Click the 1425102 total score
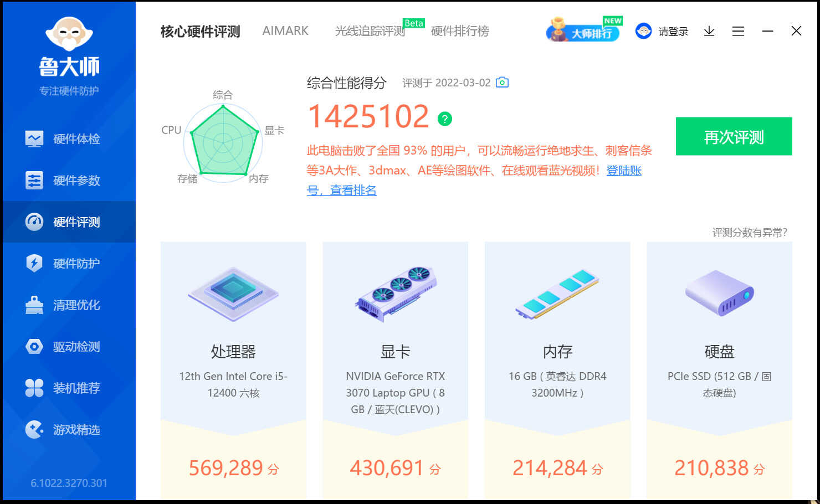Image resolution: width=820 pixels, height=504 pixels. click(x=368, y=117)
